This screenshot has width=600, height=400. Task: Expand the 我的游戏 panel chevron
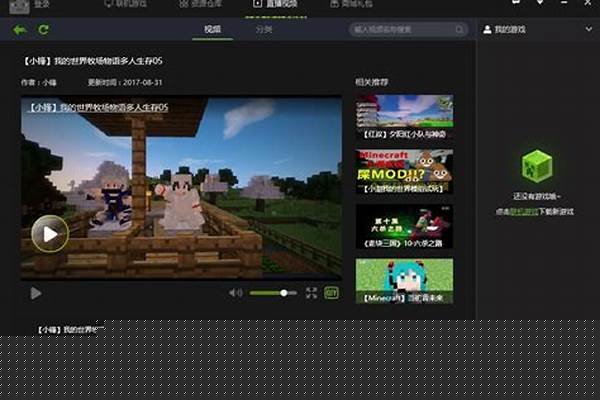(589, 29)
